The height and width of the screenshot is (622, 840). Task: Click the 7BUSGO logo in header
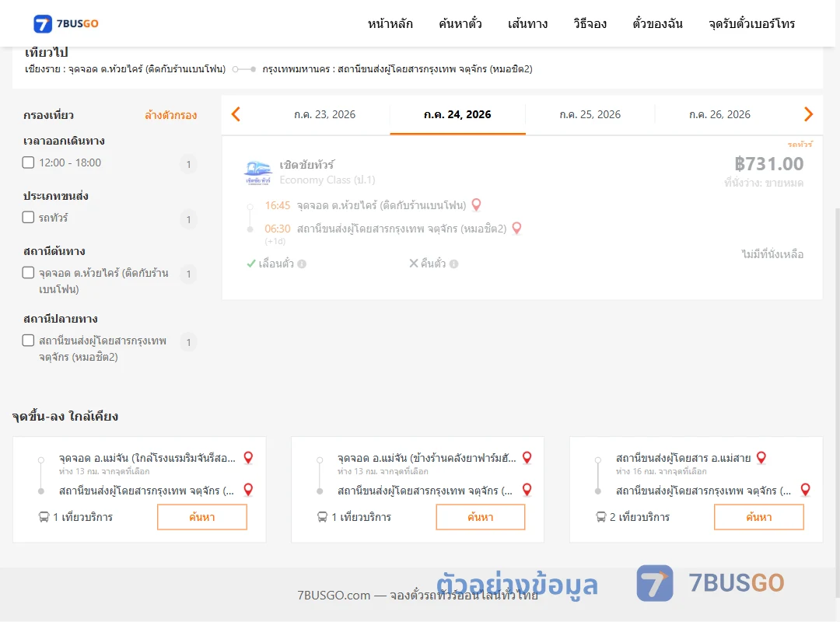pos(66,23)
